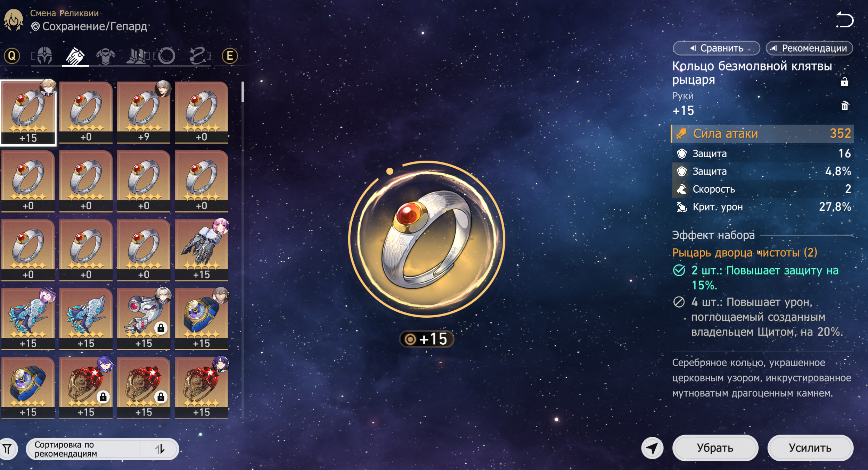Select the Body armor slot tab

point(106,56)
